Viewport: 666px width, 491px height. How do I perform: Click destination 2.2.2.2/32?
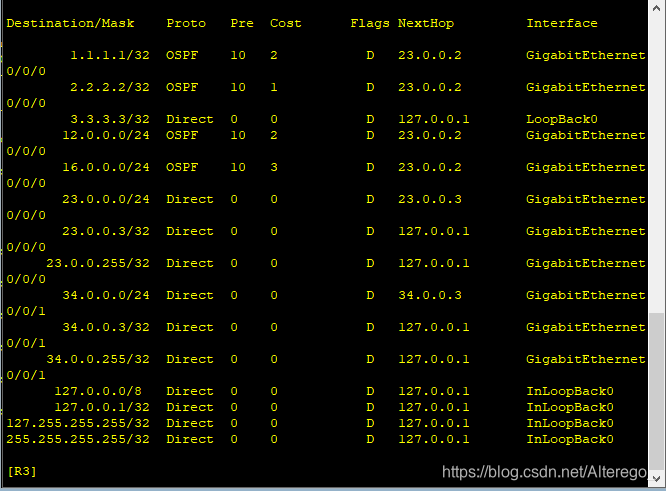pos(110,87)
